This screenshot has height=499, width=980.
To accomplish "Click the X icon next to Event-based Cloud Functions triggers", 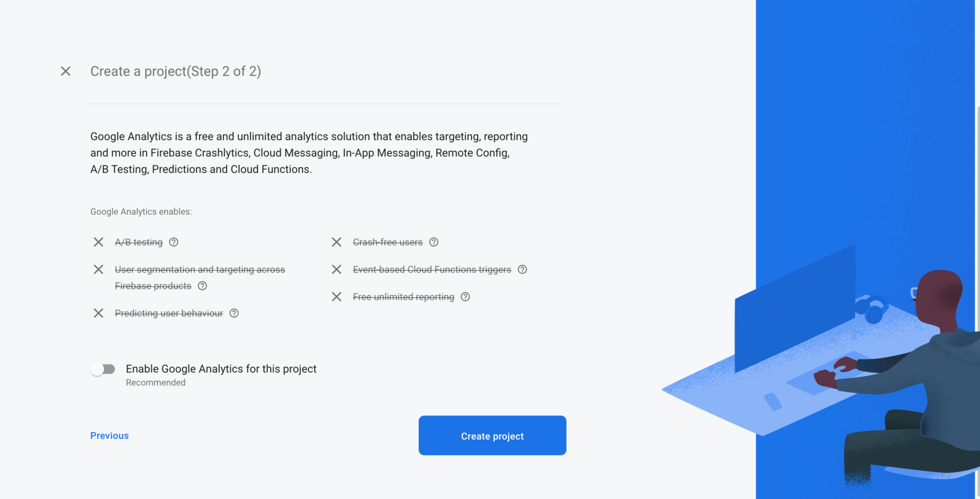I will click(337, 270).
